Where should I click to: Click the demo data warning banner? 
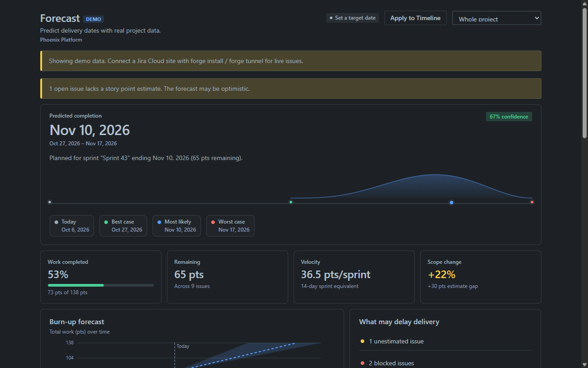(x=291, y=61)
